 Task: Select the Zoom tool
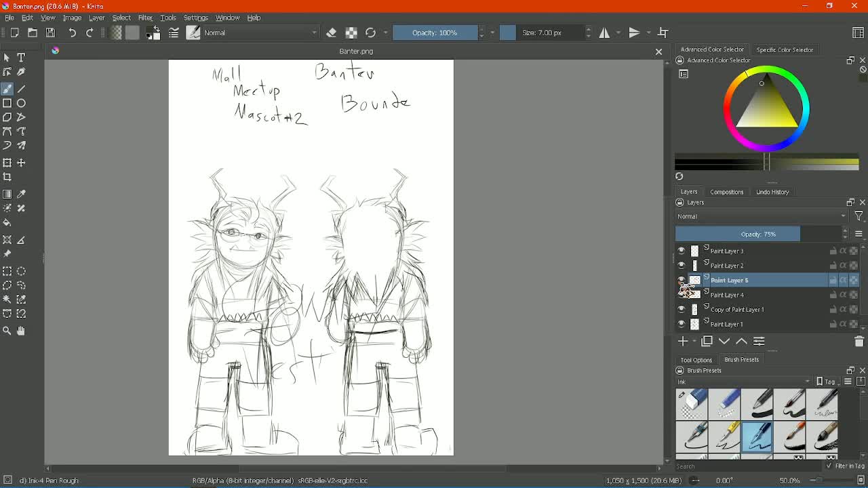click(x=7, y=331)
